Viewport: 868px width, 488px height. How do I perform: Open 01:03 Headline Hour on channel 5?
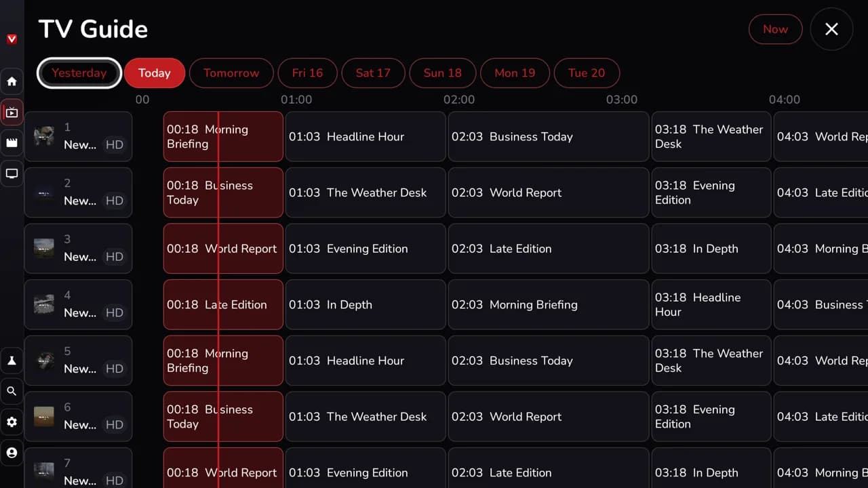366,361
